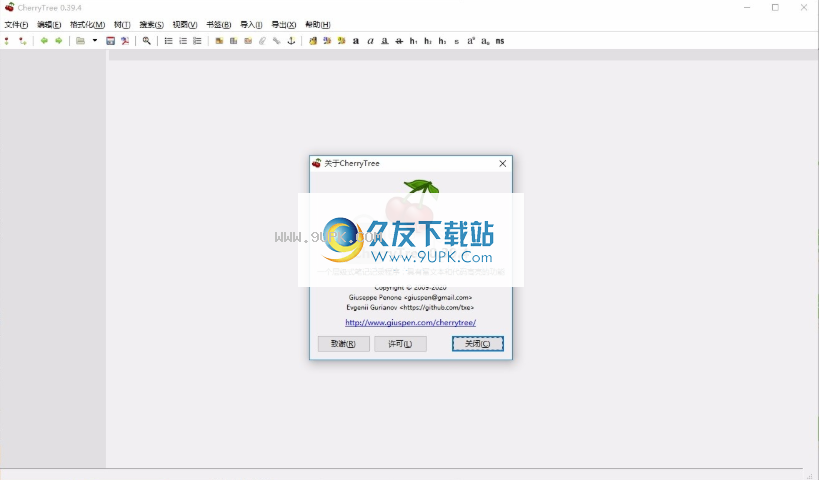
Task: Go back with the green left arrow
Action: 44,41
